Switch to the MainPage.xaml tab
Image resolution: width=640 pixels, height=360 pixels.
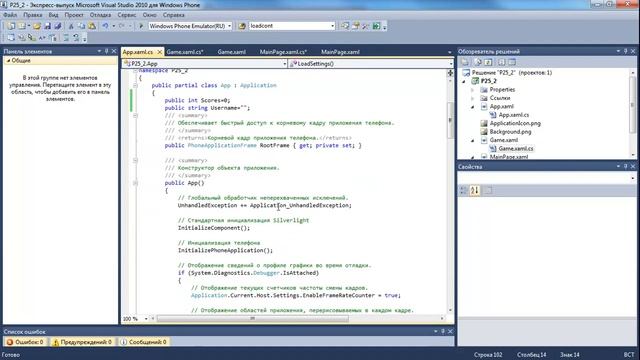tap(340, 52)
